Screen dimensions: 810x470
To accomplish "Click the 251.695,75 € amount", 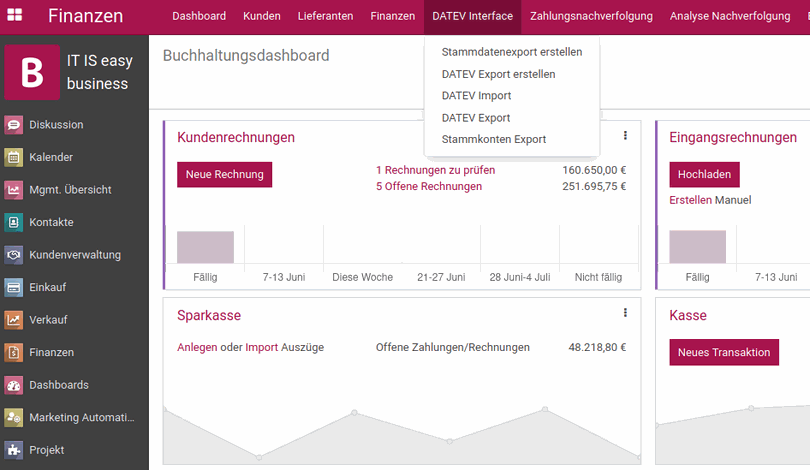I will tap(594, 186).
